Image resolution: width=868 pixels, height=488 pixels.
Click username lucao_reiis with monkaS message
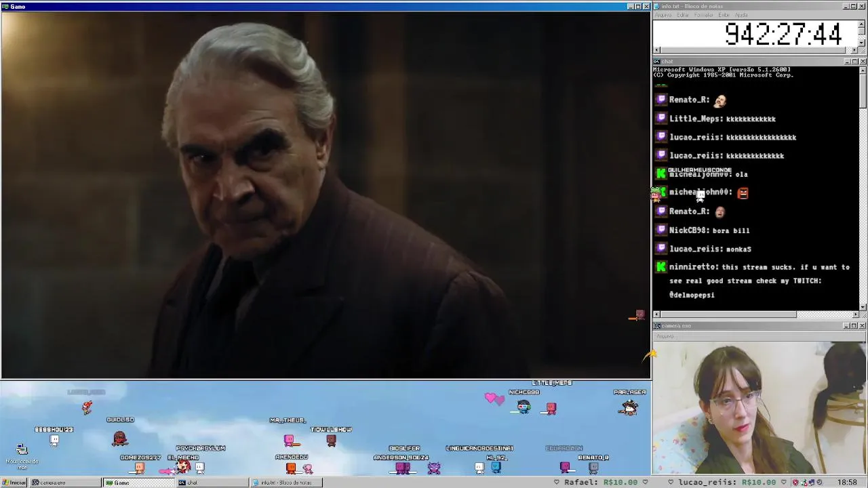tap(694, 249)
